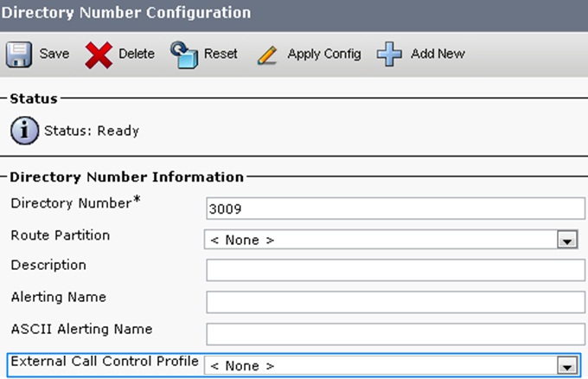Click the red X Delete icon
Screen dimensions: 588x379
click(99, 55)
